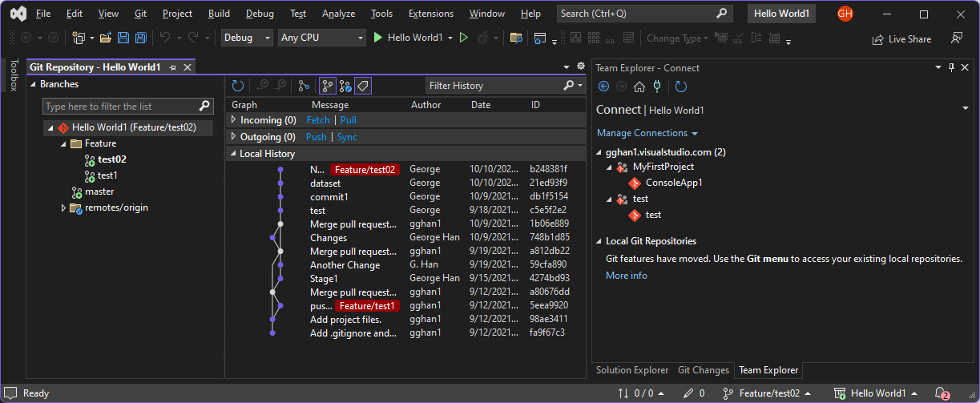Switch to Solution Explorer tab

[x=632, y=370]
